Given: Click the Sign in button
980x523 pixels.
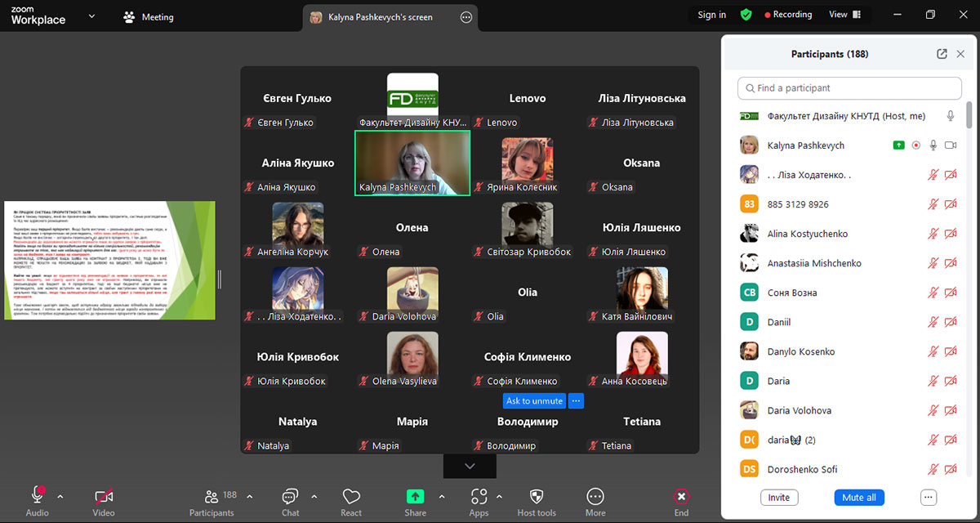Looking at the screenshot, I should click(711, 15).
